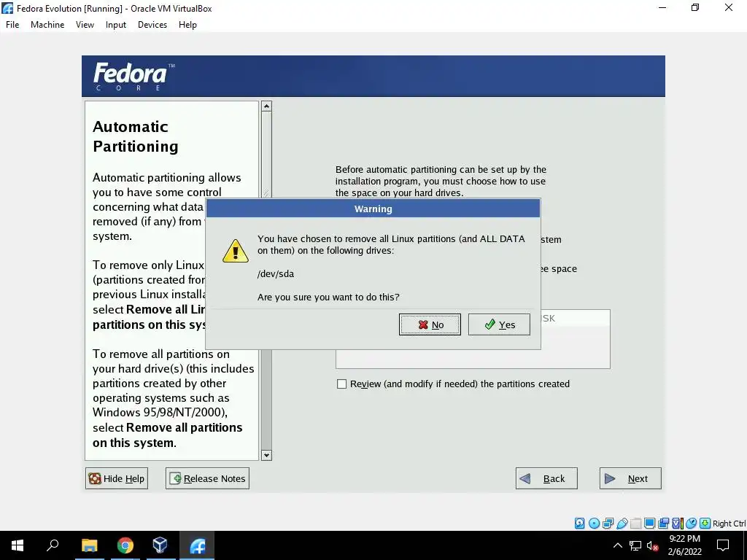Minimize the VirtualBox window
Screen dimensions: 747x560
tap(662, 7)
